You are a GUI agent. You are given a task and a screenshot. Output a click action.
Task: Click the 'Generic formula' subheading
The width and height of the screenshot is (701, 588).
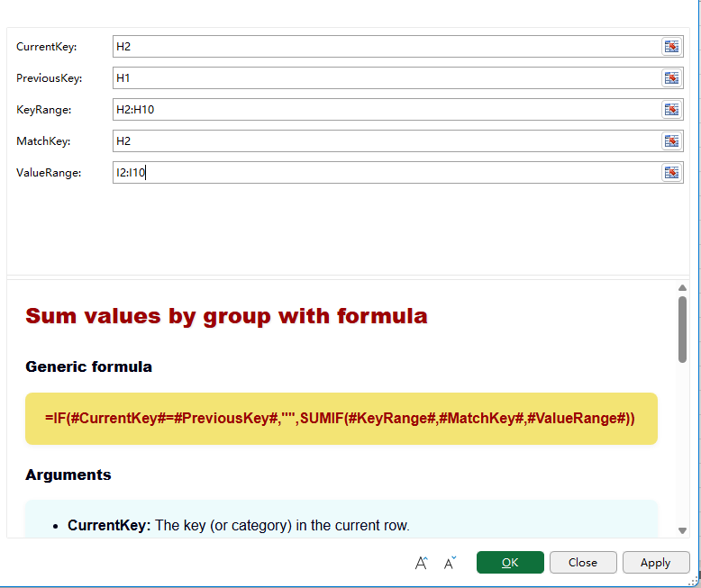tap(88, 366)
